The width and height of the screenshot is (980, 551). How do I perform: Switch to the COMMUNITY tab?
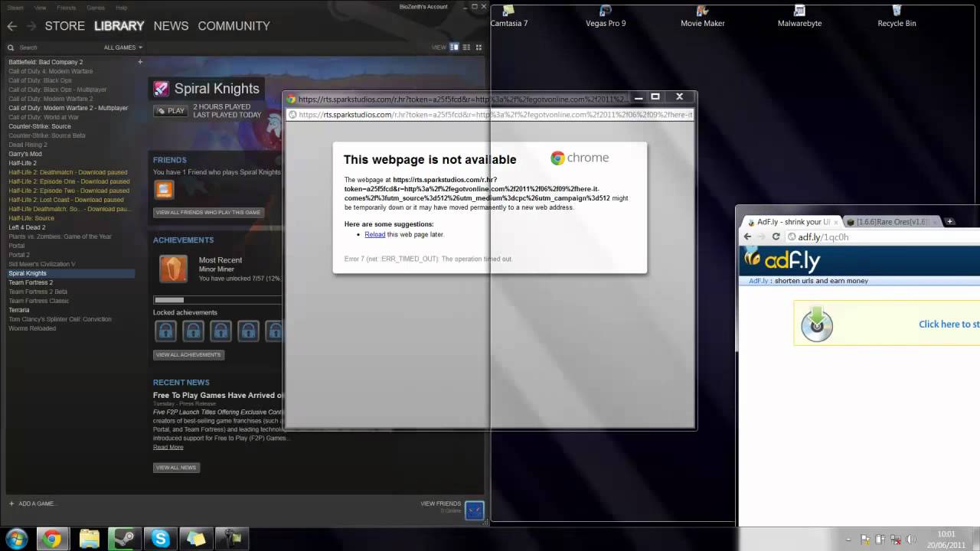coord(234,26)
